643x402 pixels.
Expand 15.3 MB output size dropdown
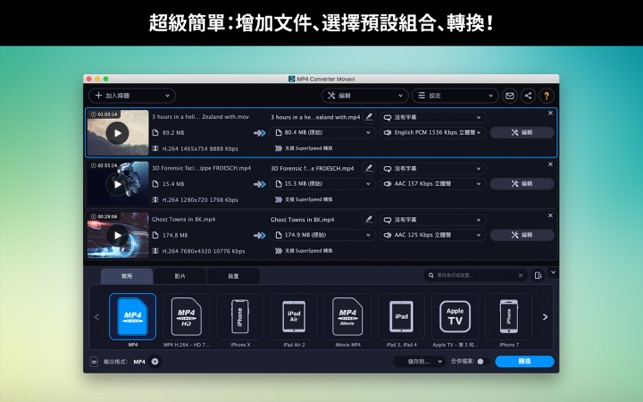322,184
